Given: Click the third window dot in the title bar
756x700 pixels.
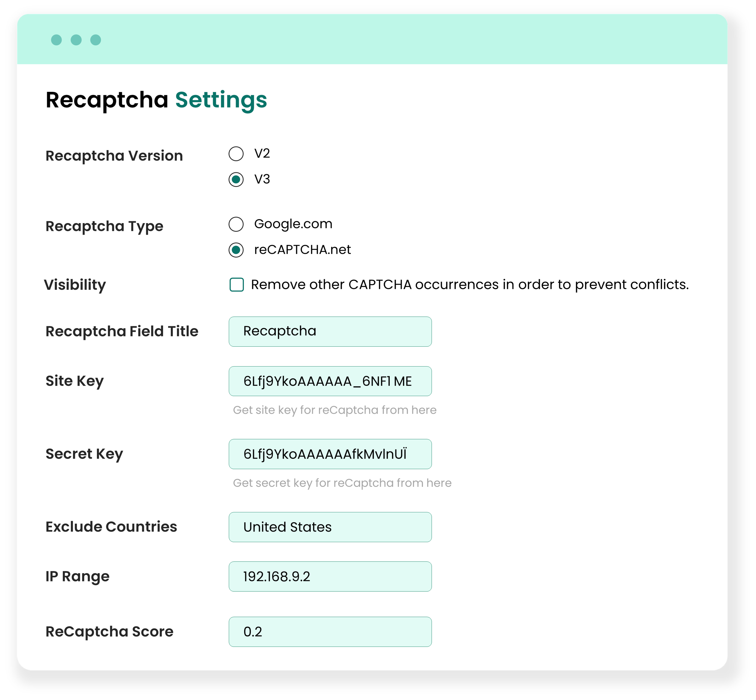Looking at the screenshot, I should pyautogui.click(x=96, y=39).
